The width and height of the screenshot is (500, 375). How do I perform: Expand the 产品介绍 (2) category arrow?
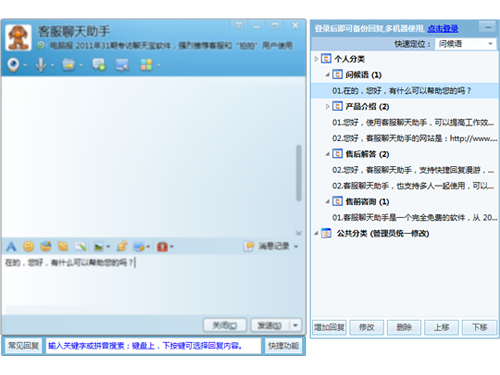pyautogui.click(x=327, y=106)
